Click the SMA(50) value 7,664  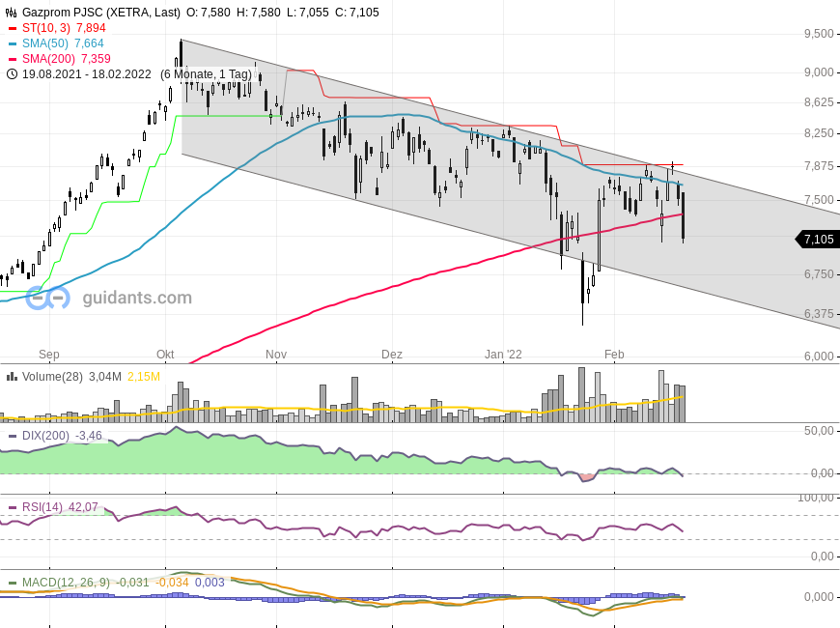click(89, 43)
